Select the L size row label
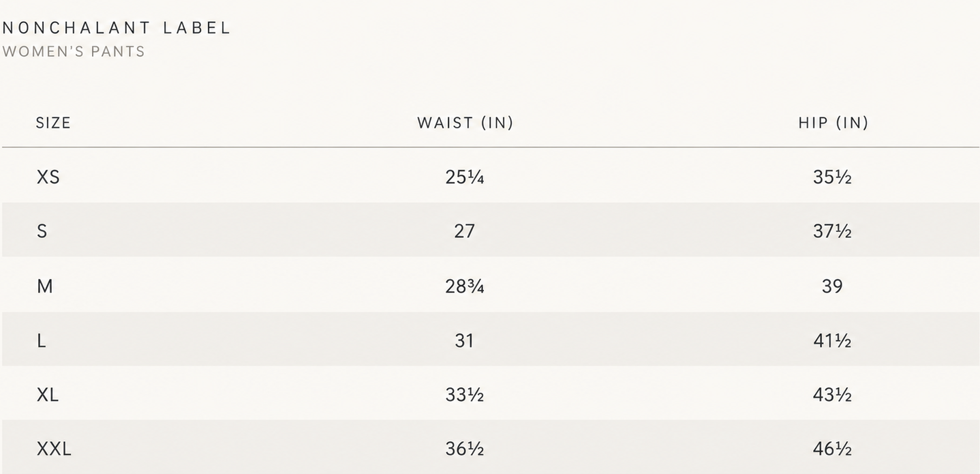Viewport: 980px width, 474px height. coord(41,340)
